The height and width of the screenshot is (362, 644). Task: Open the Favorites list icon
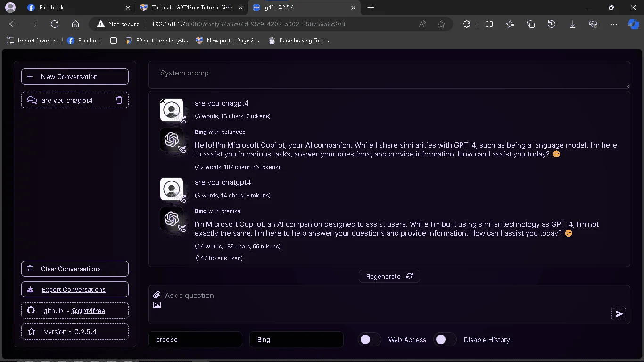tap(510, 24)
